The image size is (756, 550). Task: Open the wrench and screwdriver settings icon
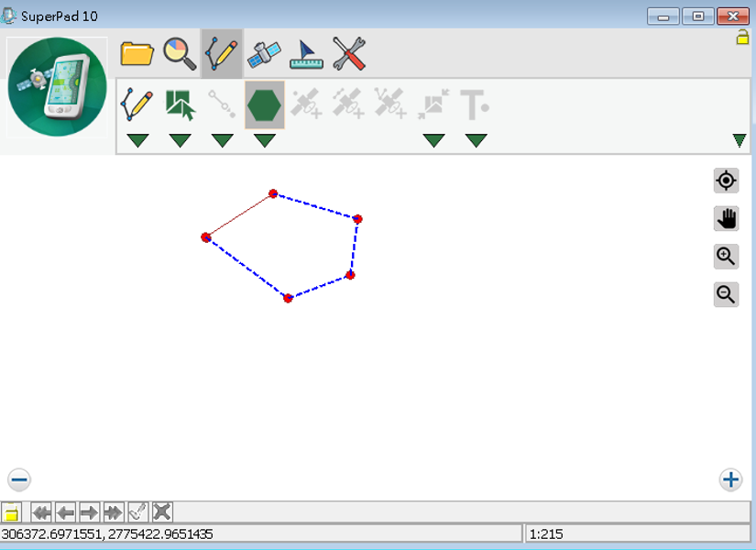[x=349, y=53]
